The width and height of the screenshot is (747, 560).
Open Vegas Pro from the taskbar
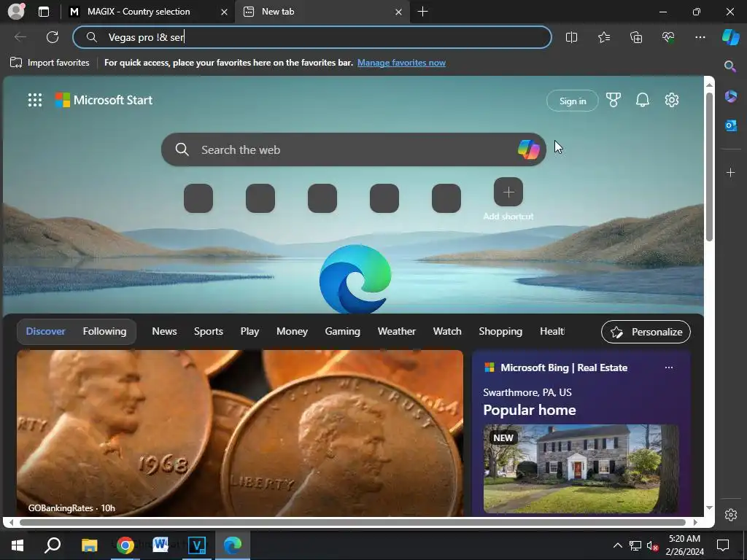point(197,545)
